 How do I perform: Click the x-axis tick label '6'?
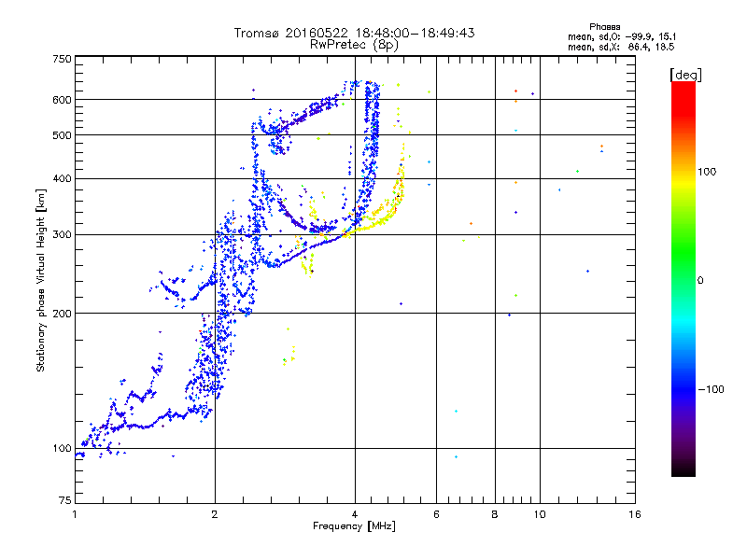(x=436, y=514)
